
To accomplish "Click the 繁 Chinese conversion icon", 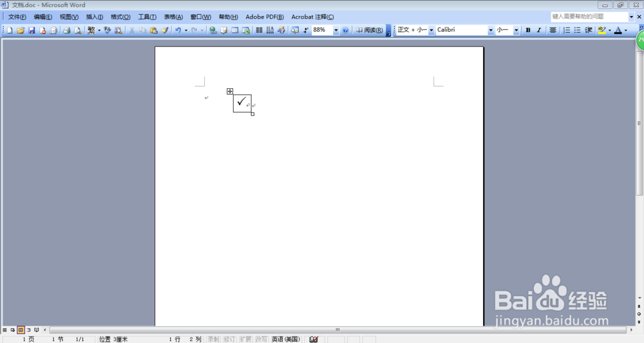I will click(91, 30).
